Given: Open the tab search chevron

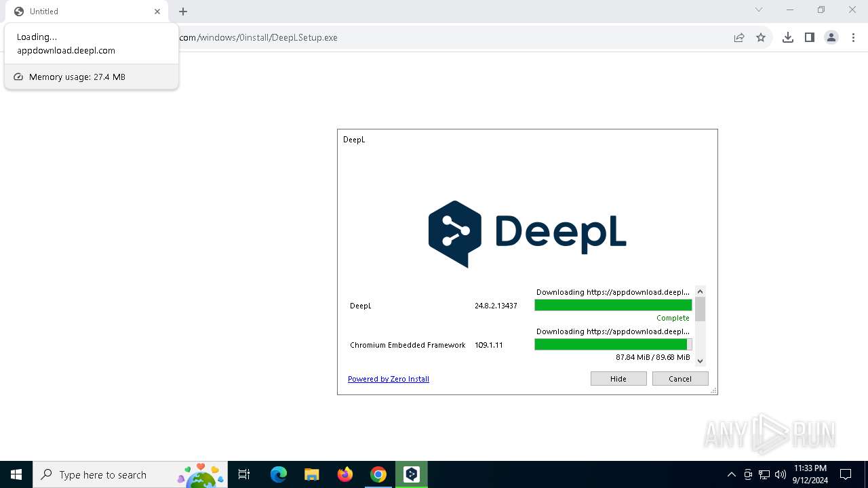Looking at the screenshot, I should tap(759, 9).
